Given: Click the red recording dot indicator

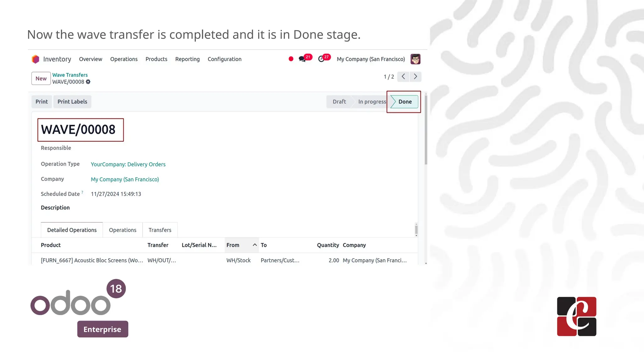Looking at the screenshot, I should [x=291, y=59].
